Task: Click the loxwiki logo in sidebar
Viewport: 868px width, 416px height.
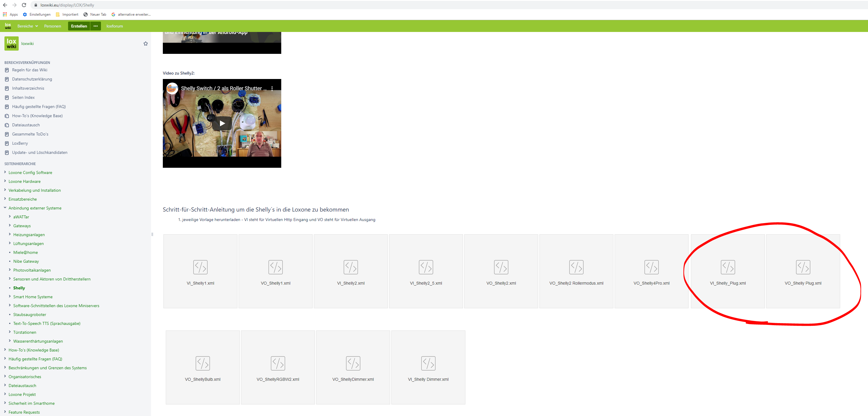Action: pyautogui.click(x=12, y=43)
